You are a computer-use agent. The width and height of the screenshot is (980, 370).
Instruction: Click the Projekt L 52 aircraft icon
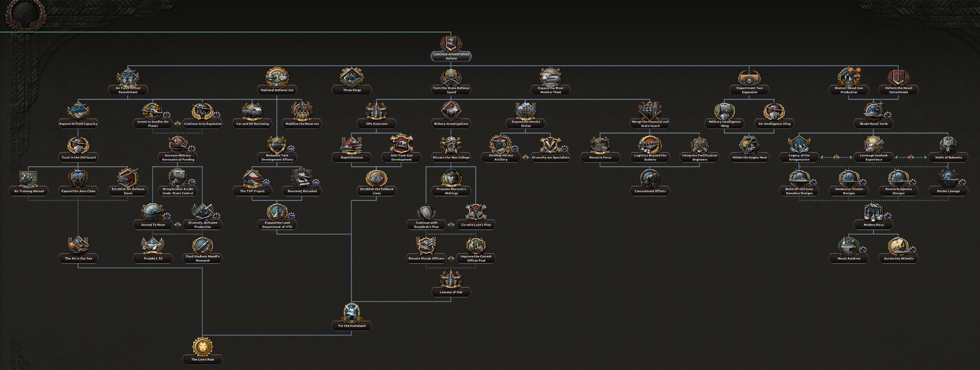(153, 246)
